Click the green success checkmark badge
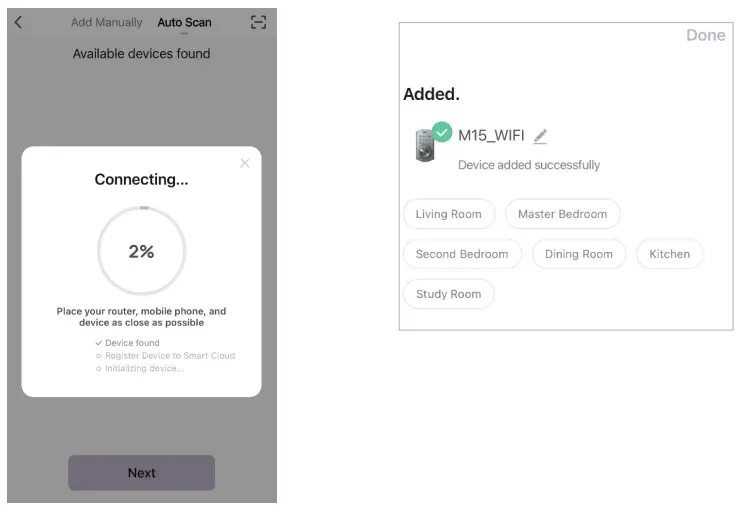The width and height of the screenshot is (743, 511). click(x=442, y=132)
